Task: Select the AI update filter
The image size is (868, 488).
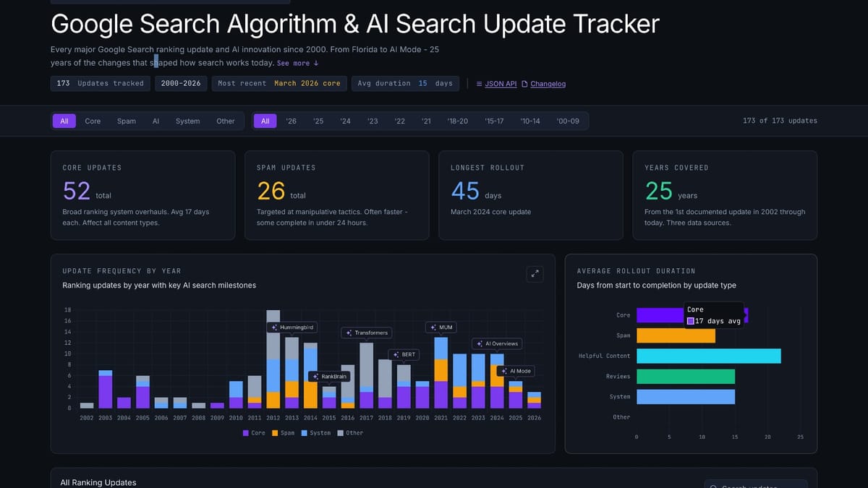Action: click(156, 121)
